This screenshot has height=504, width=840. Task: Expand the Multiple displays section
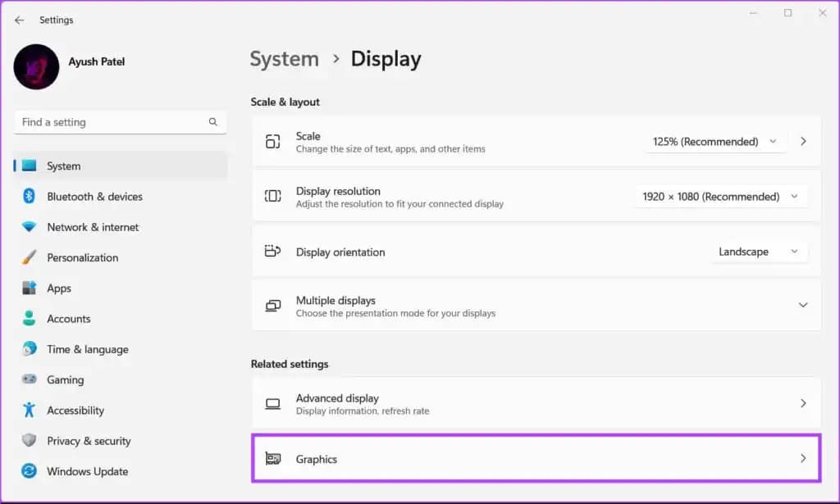(802, 305)
